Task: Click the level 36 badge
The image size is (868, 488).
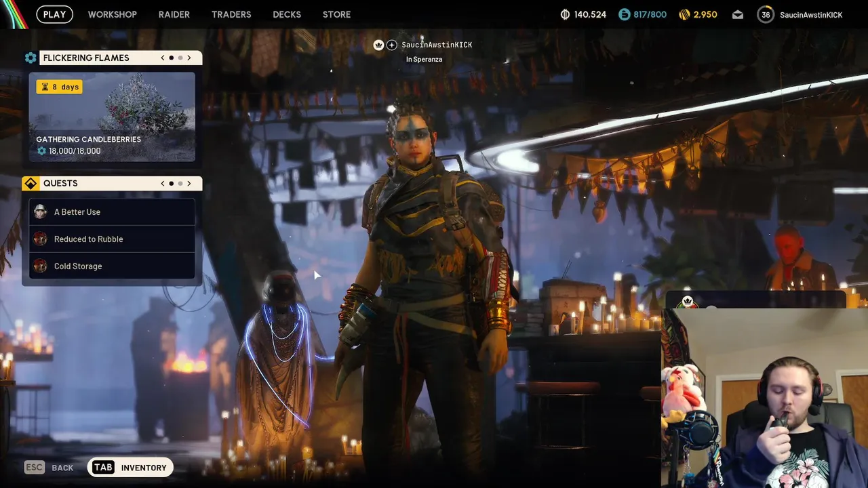Action: pyautogui.click(x=766, y=14)
